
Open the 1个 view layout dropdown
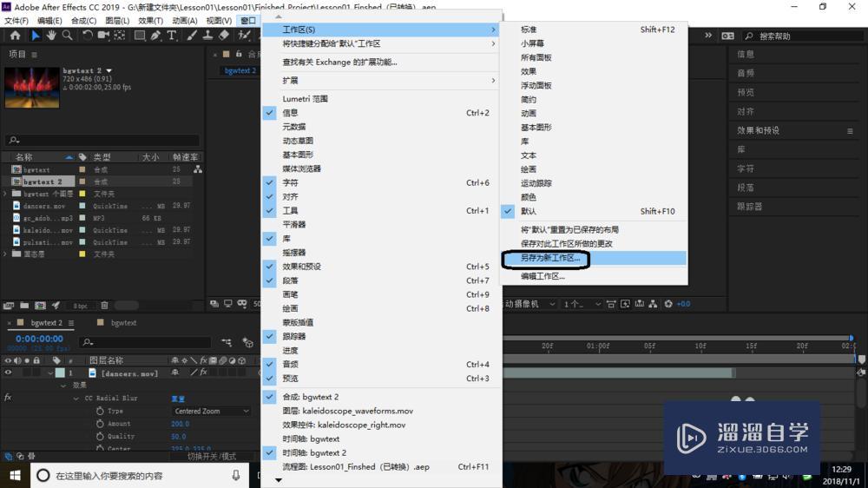pos(582,304)
